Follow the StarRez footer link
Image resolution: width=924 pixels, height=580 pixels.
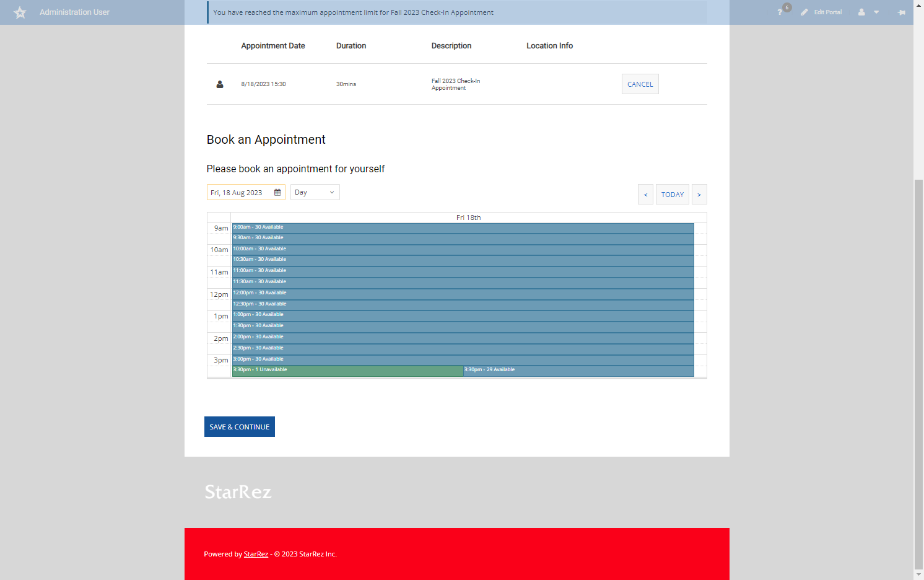[256, 554]
